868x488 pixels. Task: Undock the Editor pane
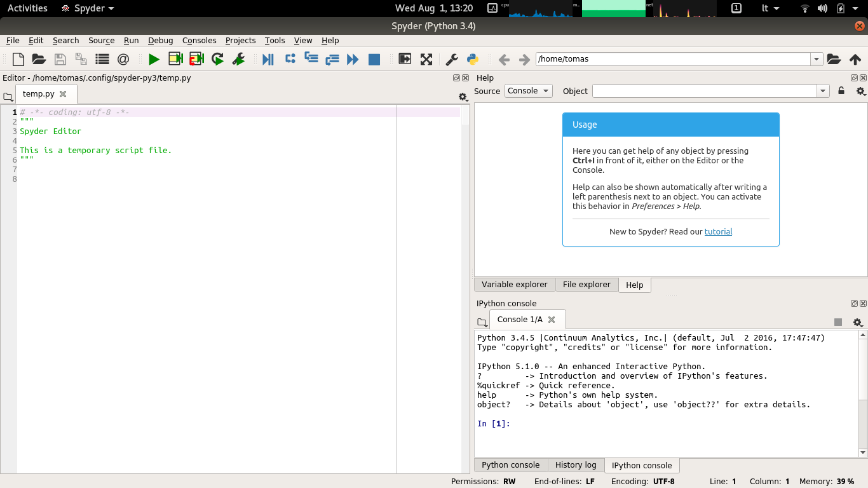click(456, 78)
